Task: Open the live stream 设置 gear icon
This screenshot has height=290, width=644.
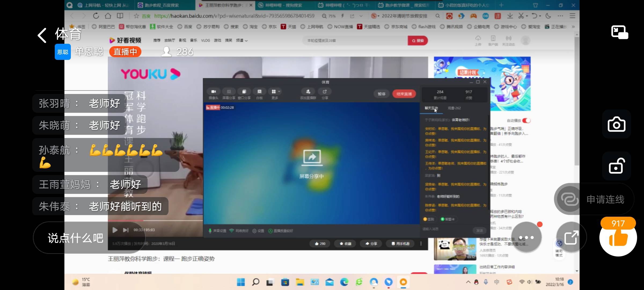Action: (254, 230)
